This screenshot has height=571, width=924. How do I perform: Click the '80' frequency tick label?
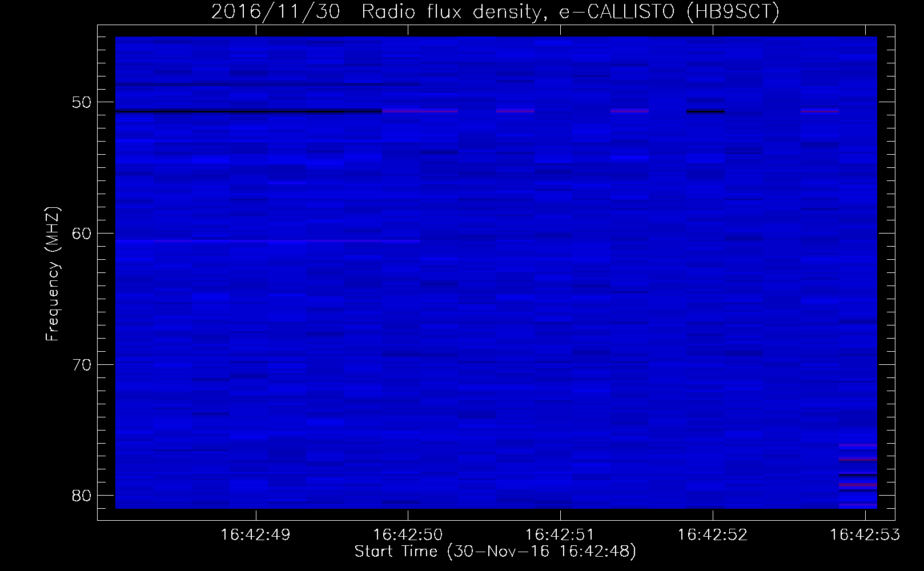point(82,495)
